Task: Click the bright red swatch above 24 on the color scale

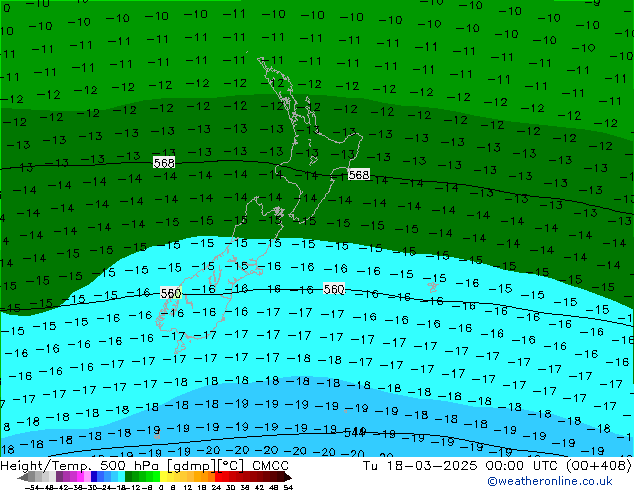Action: [x=218, y=477]
